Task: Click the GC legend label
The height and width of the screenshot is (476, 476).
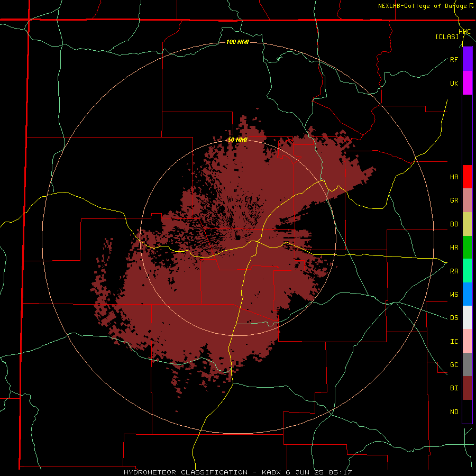Action: pos(454,364)
